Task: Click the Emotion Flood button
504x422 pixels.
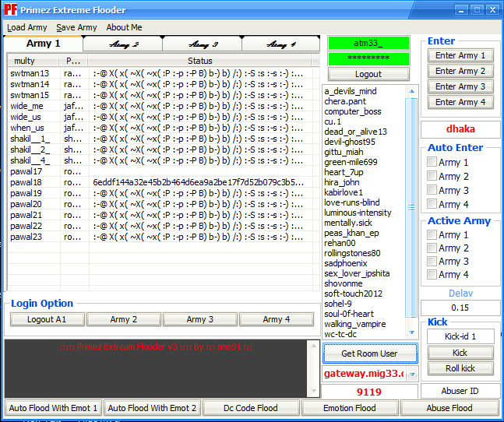Action: 350,408
